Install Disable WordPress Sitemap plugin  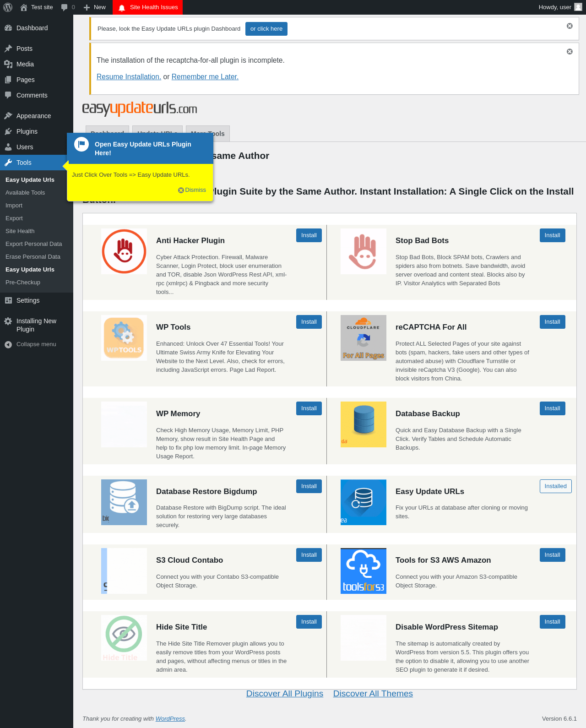pos(553,622)
